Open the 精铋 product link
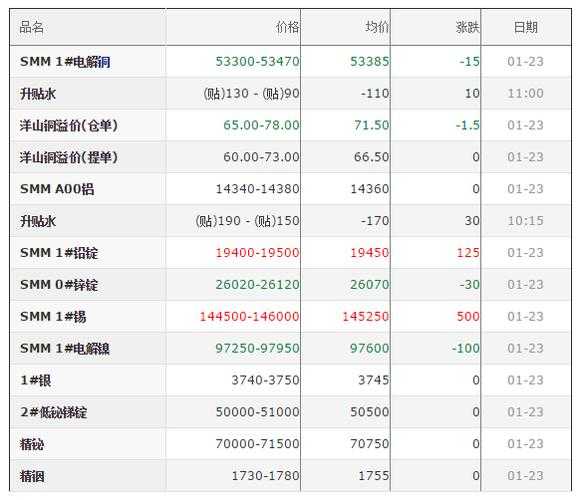Viewport: 582px width, 500px height. pyautogui.click(x=32, y=444)
